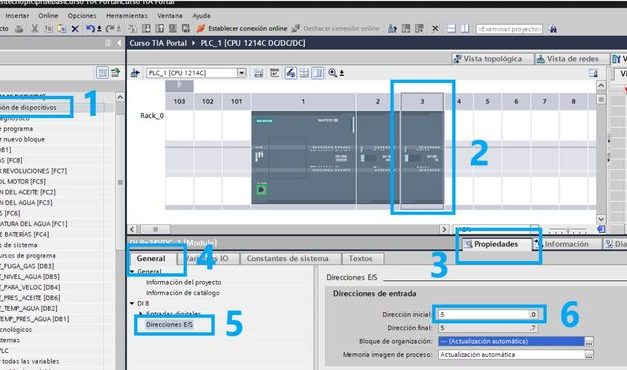The width and height of the screenshot is (627, 370).
Task: Click ellipsis button beside Memoria imagen de proceso
Action: pos(589,355)
